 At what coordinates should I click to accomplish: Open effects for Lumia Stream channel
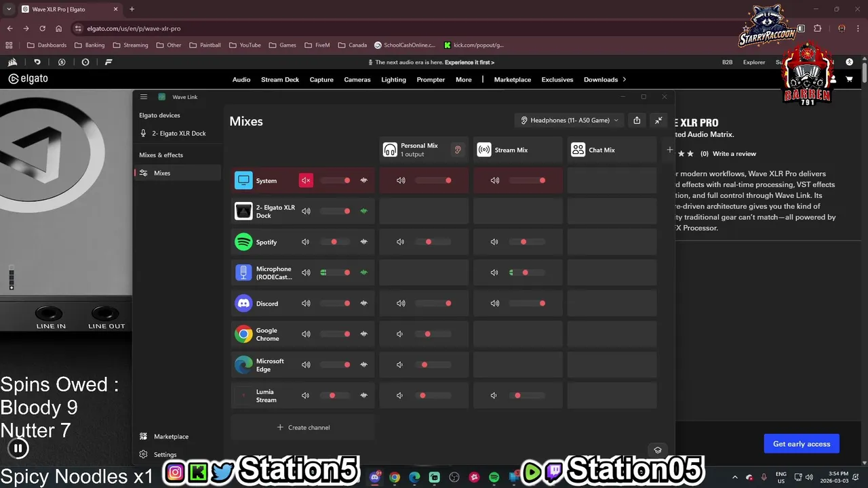pyautogui.click(x=364, y=396)
